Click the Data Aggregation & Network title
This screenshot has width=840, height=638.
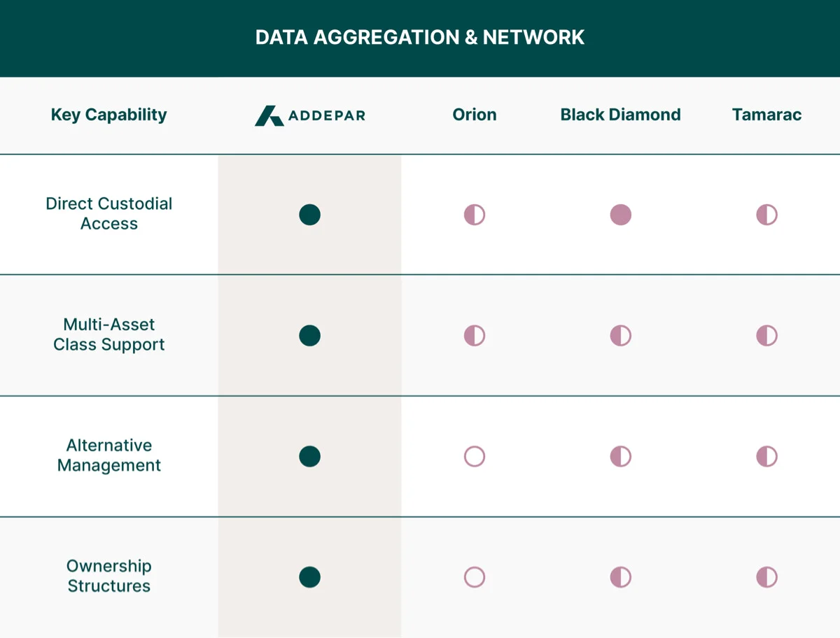point(420,37)
